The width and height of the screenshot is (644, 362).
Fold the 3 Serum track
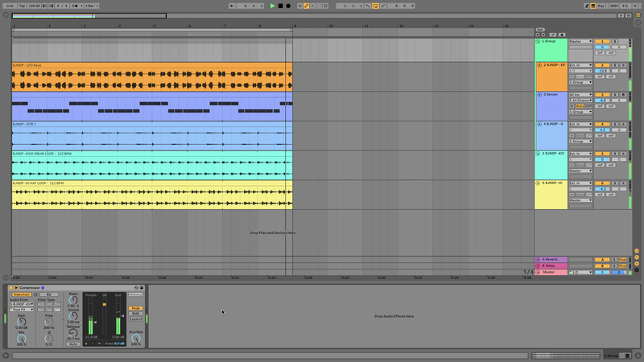coord(538,95)
